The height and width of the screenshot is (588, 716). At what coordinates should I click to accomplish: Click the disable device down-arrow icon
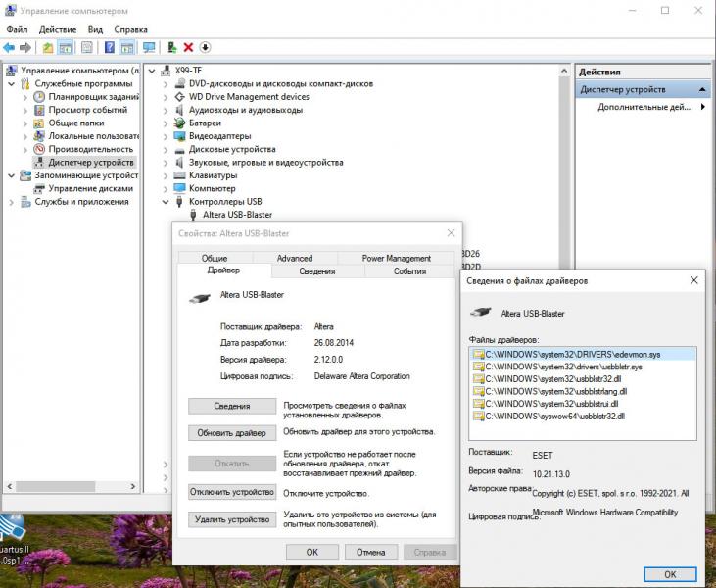coord(205,47)
